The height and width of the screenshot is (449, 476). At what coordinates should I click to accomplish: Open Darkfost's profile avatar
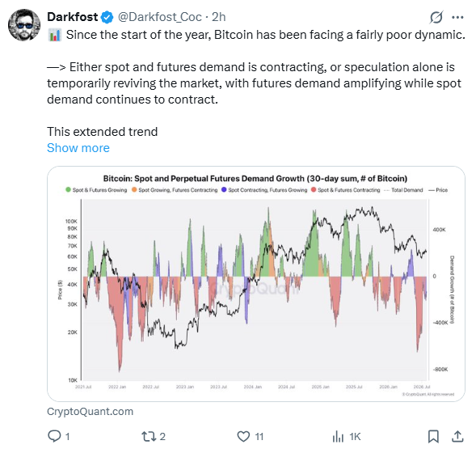(x=24, y=25)
